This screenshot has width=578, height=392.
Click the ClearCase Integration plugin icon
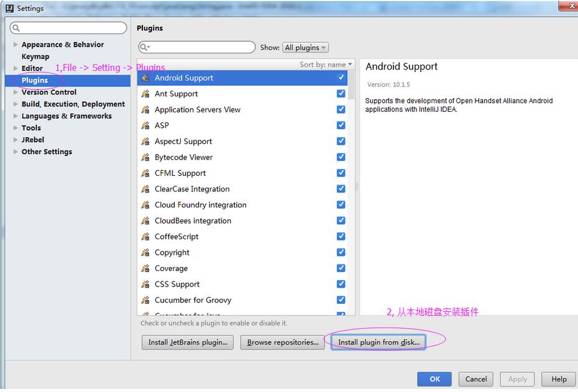click(x=145, y=189)
